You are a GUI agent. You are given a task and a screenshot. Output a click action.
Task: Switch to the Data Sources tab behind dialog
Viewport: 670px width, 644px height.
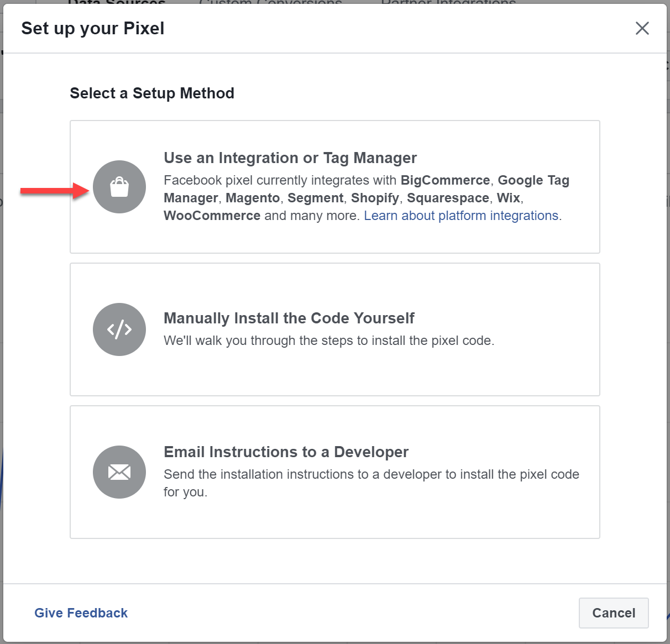pyautogui.click(x=117, y=2)
